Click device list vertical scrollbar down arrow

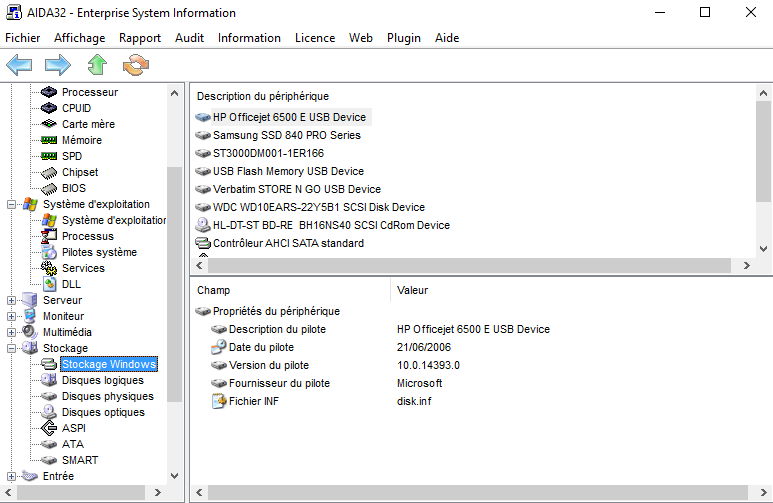764,249
